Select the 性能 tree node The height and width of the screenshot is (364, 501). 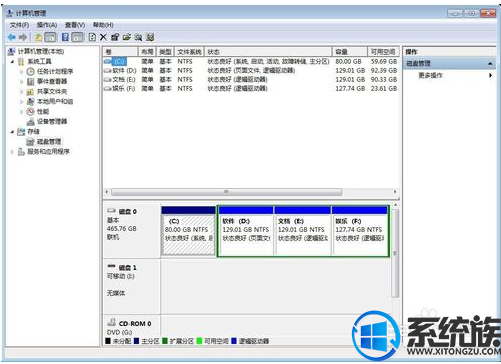(43, 111)
